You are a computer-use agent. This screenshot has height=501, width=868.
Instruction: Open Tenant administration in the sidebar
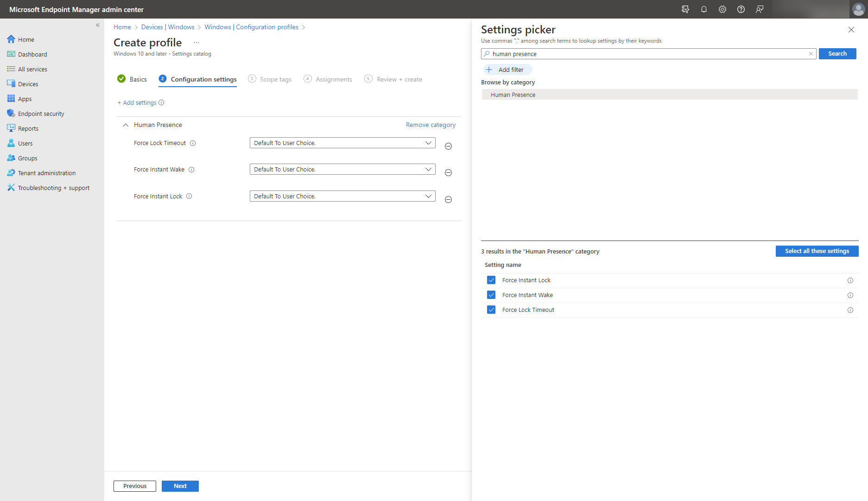46,173
